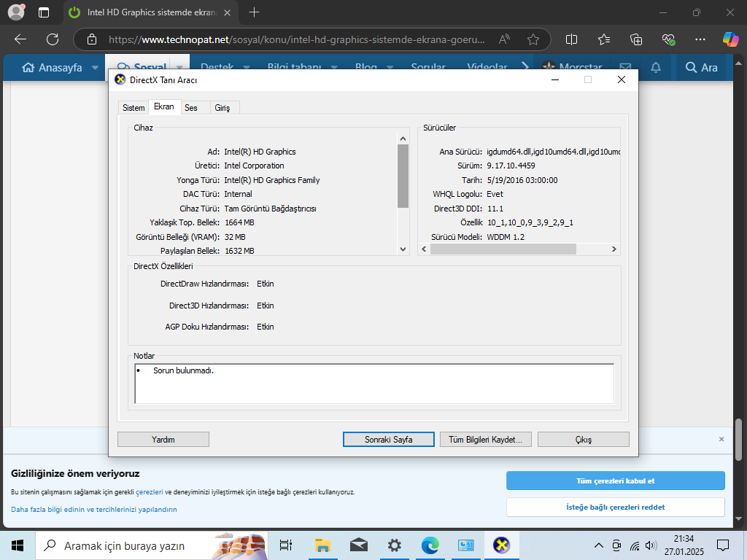This screenshot has width=747, height=560.
Task: Click the taskbar search box
Action: (152, 545)
